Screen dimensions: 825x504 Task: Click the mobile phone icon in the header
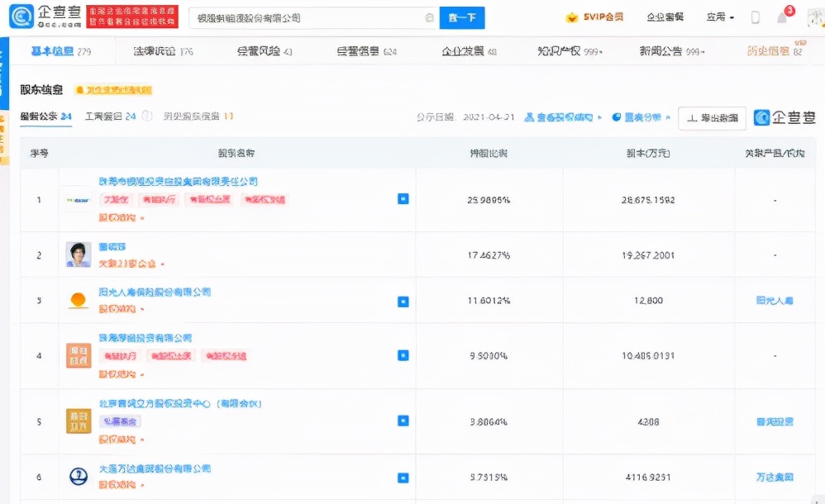[755, 17]
